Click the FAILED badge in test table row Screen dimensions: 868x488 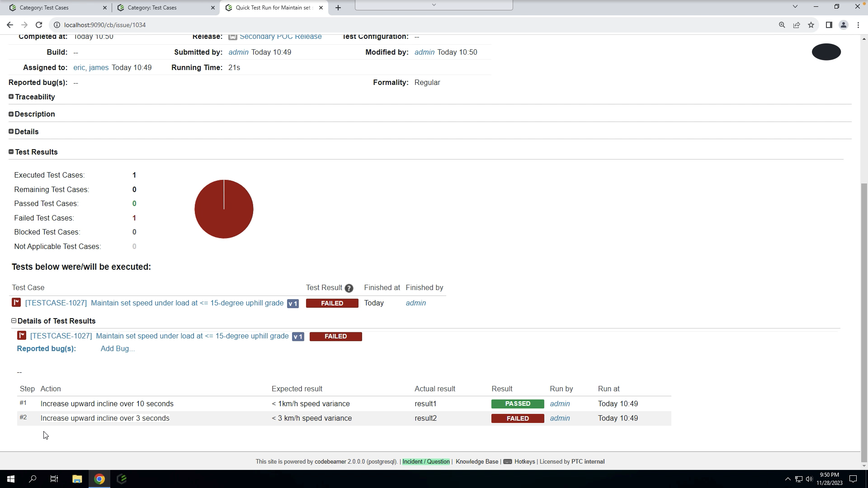click(332, 303)
